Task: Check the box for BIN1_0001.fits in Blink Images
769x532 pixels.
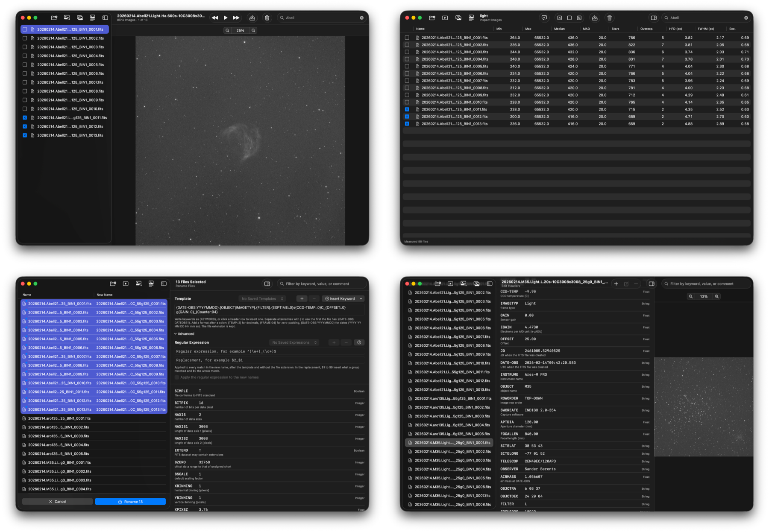Action: click(25, 29)
